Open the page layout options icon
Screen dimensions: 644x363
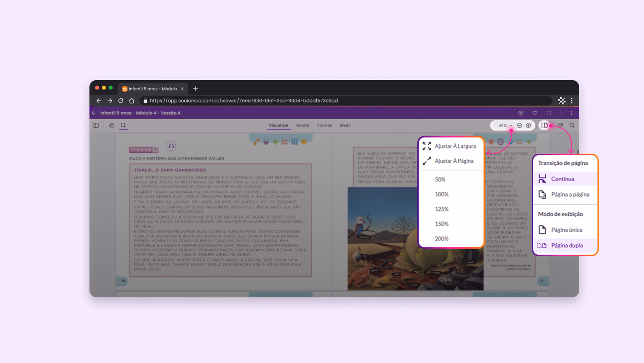coord(544,125)
